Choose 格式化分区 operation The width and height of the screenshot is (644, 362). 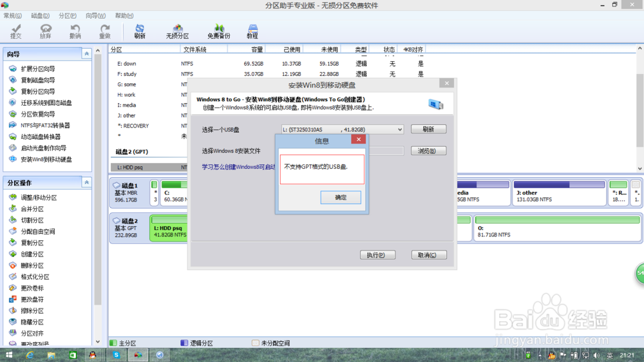pyautogui.click(x=35, y=277)
